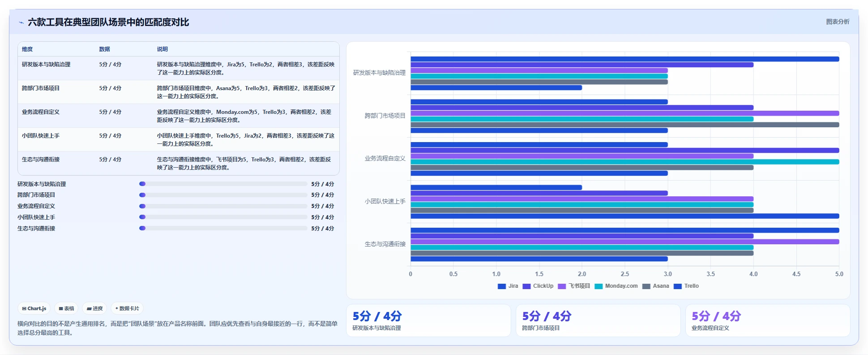Click the bottom Trello bar in 小团队快速上手 group
Viewport: 868px width, 355px height.
(x=625, y=216)
